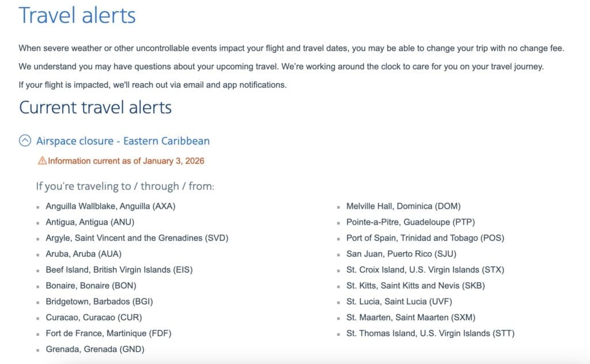The height and width of the screenshot is (364, 590).
Task: Select St. Kitts, Saint Kitts and Nevis (SKB)
Action: [415, 286]
